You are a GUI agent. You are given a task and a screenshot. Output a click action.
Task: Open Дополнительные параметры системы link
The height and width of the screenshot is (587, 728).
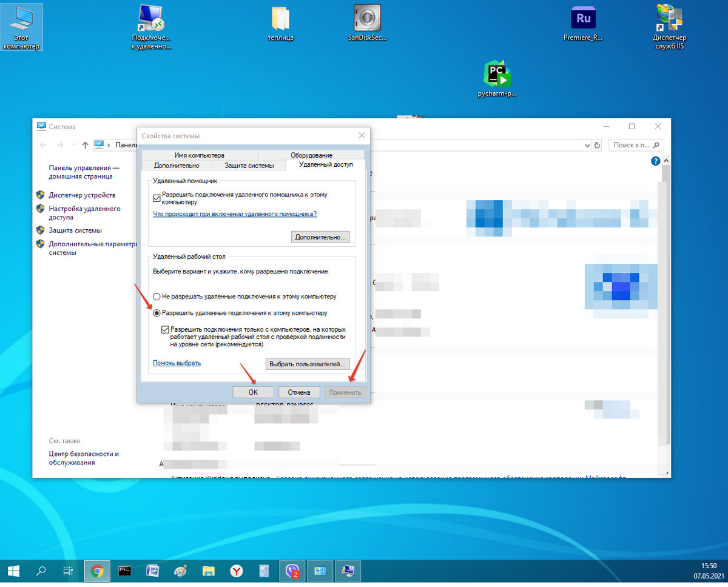coord(92,248)
